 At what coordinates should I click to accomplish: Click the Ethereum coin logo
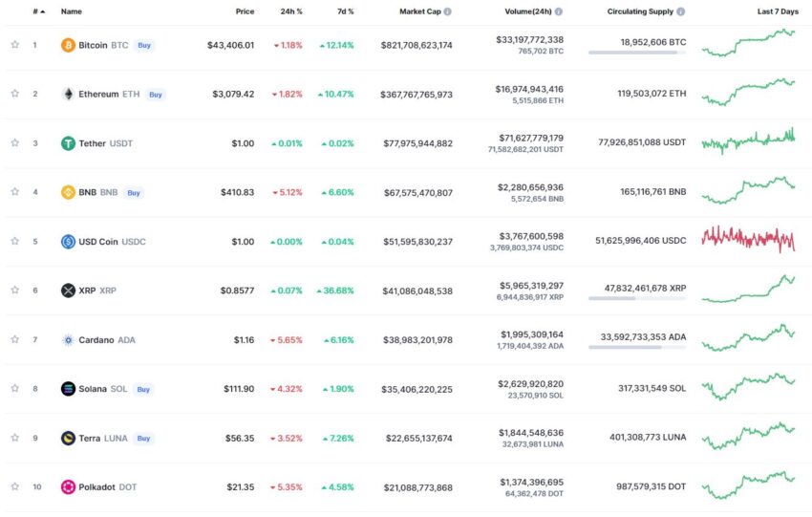68,94
